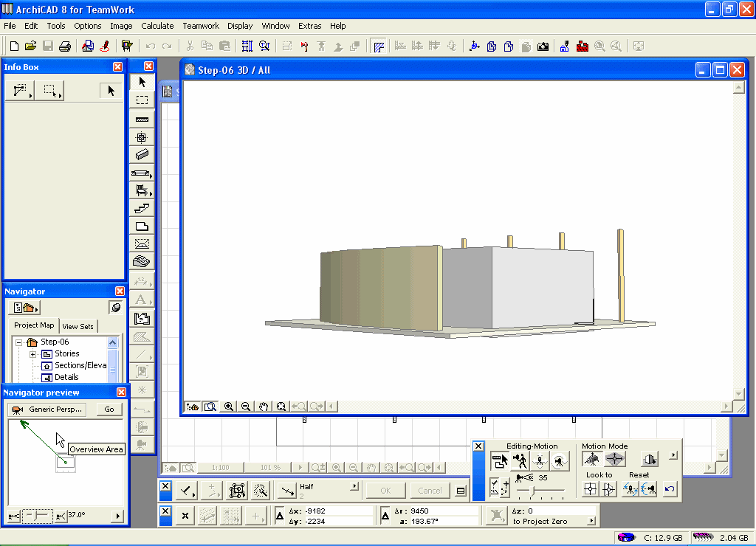
Task: Collapse the Step-06 project tree node
Action: coord(20,342)
